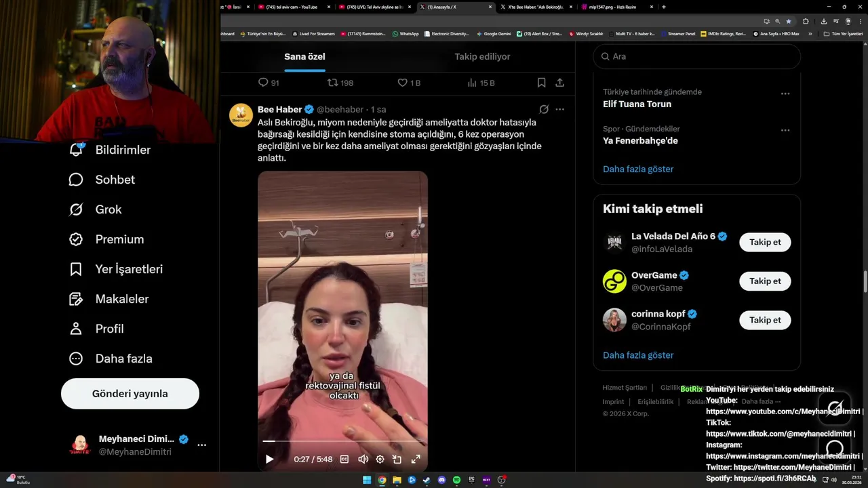Toggle video closed captions
Screen dimensions: 868x488
coord(344,459)
